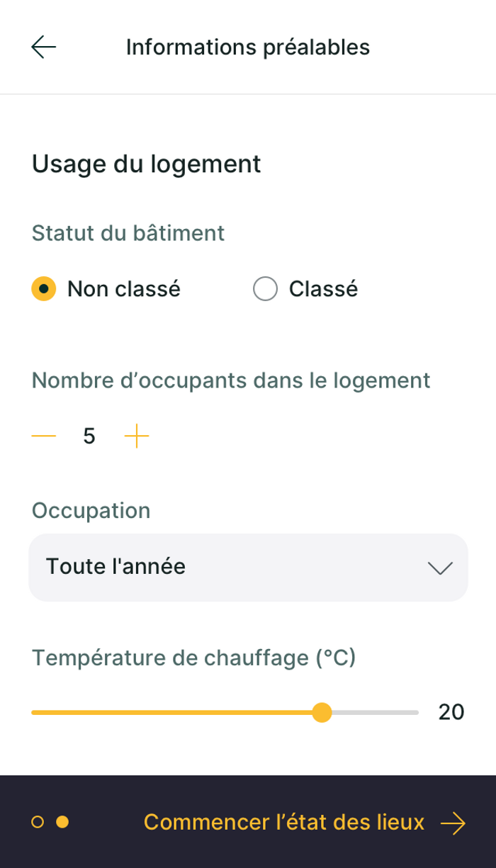Select the "Non classé" radio button
Screen dimensions: 496x868
[x=44, y=289]
